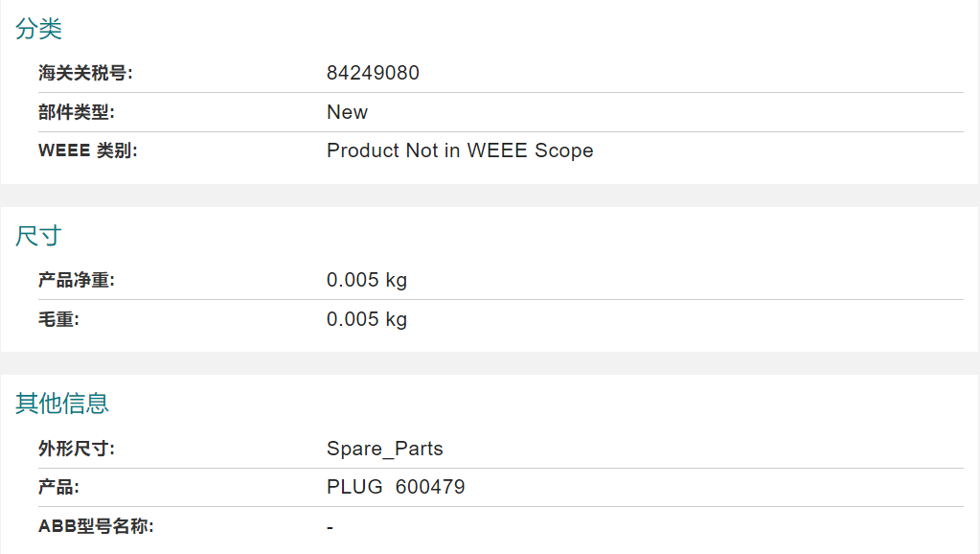Click the PLUG 600479 product value
Screen dimensions: 980x554
tap(396, 487)
